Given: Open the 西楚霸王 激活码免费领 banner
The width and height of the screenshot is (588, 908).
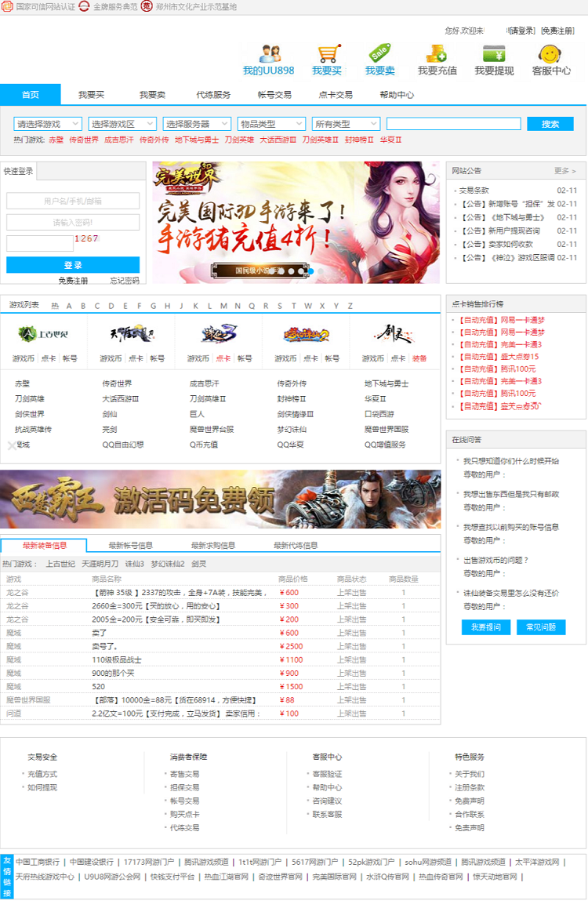Looking at the screenshot, I should 220,499.
